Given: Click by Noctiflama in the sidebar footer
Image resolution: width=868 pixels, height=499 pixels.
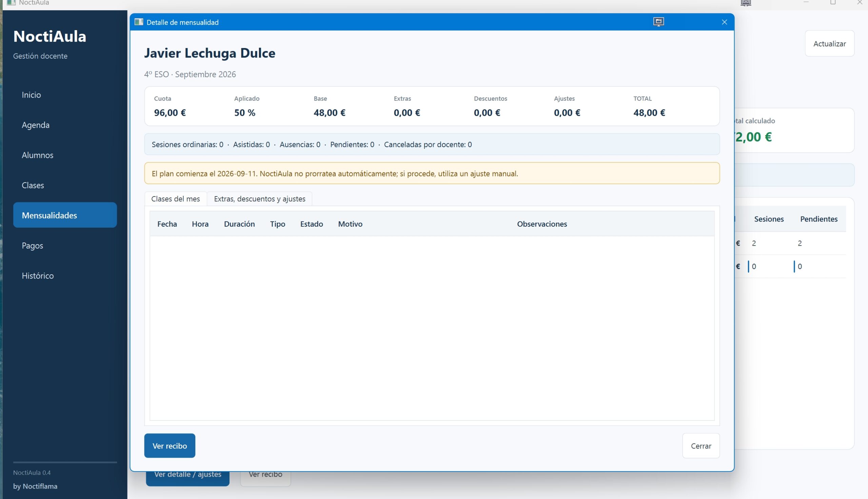Looking at the screenshot, I should pyautogui.click(x=35, y=486).
